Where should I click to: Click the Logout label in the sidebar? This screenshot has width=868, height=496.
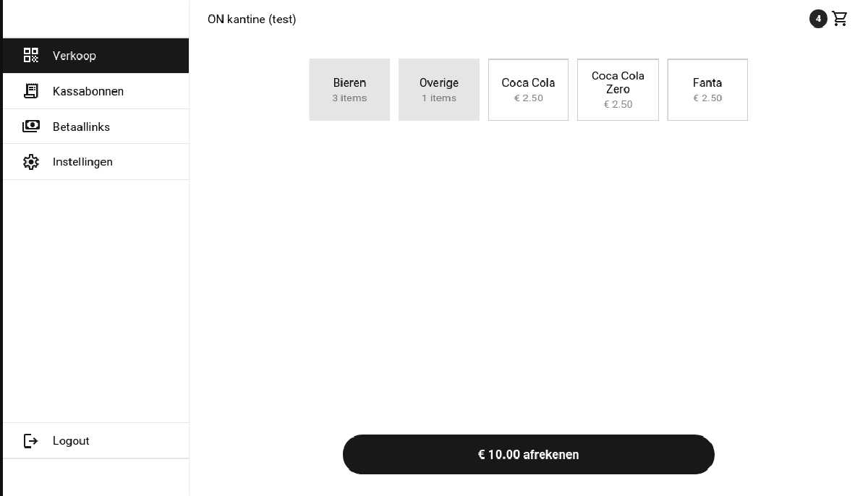click(71, 441)
